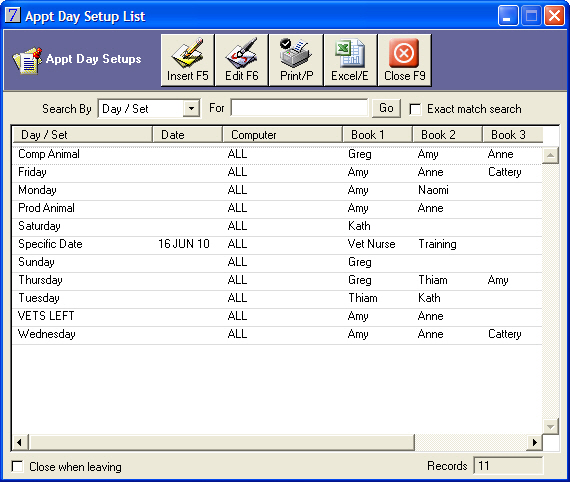Screen dimensions: 570x482
Task: Click the Appt Day Setups notepad icon
Action: pos(27,60)
